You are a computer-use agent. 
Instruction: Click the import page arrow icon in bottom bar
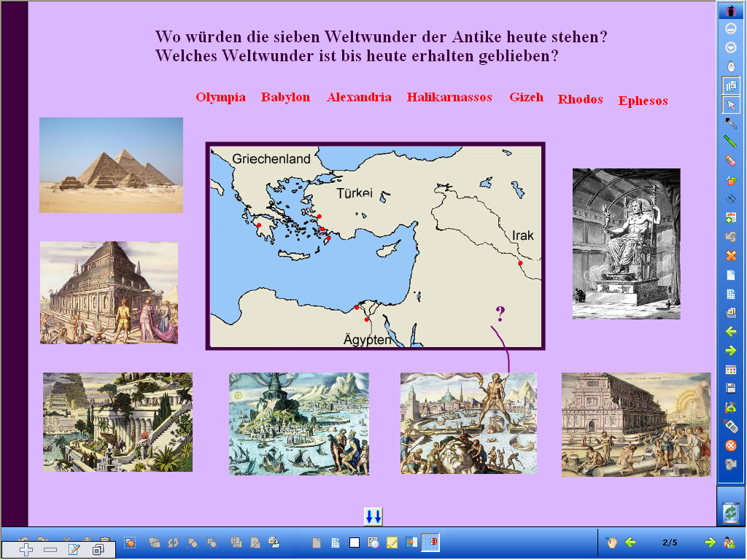pos(411,542)
